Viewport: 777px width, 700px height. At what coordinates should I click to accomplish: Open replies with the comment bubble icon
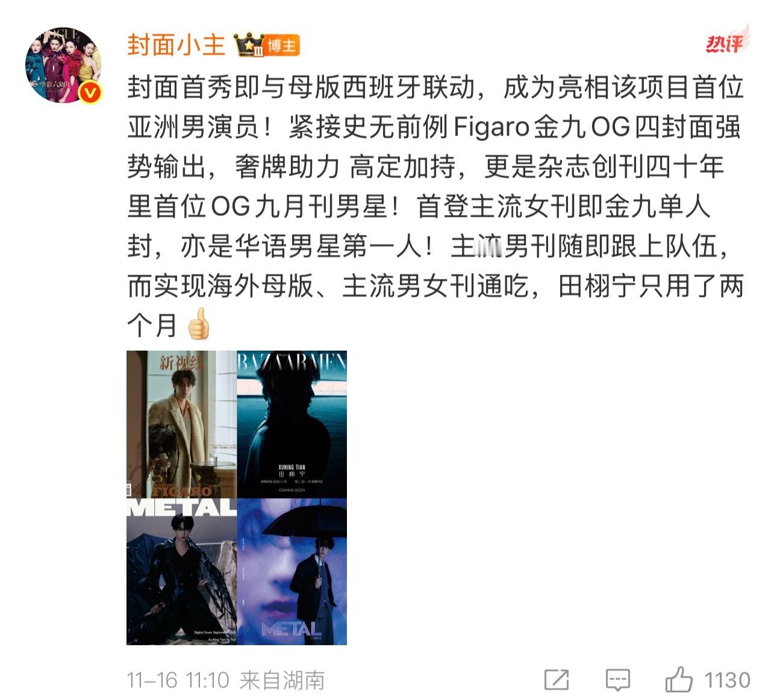coord(618,680)
